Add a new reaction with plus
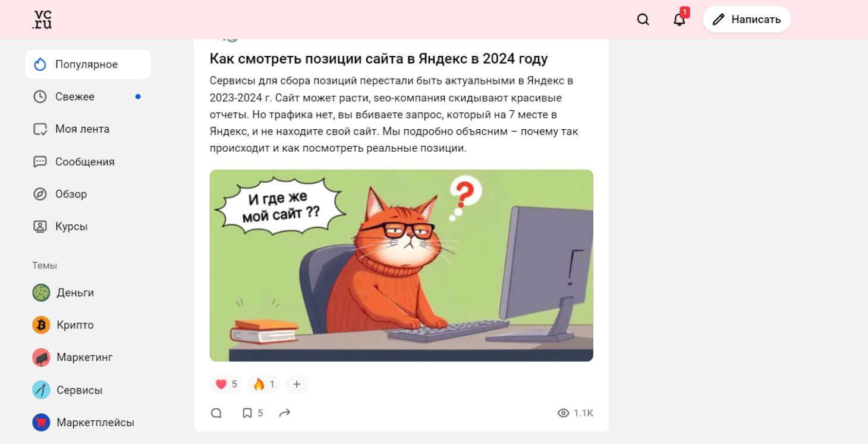This screenshot has height=444, width=868. [x=297, y=384]
